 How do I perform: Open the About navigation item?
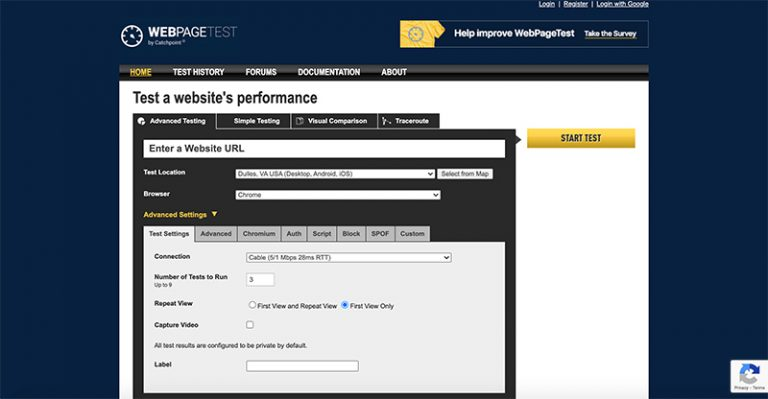pyautogui.click(x=394, y=72)
